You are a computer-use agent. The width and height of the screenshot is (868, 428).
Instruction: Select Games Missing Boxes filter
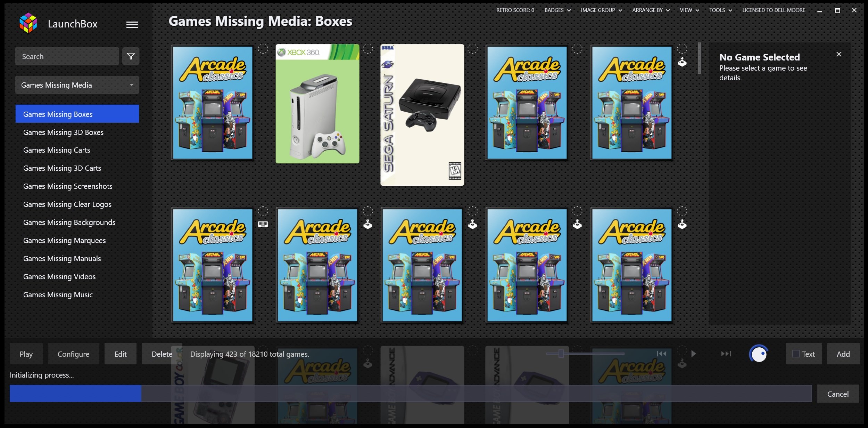[x=77, y=114]
